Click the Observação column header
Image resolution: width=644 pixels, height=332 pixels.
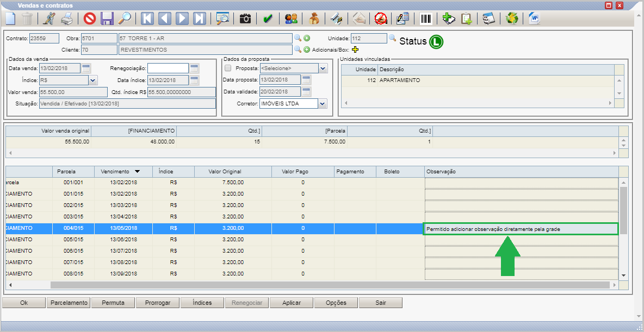click(x=521, y=172)
